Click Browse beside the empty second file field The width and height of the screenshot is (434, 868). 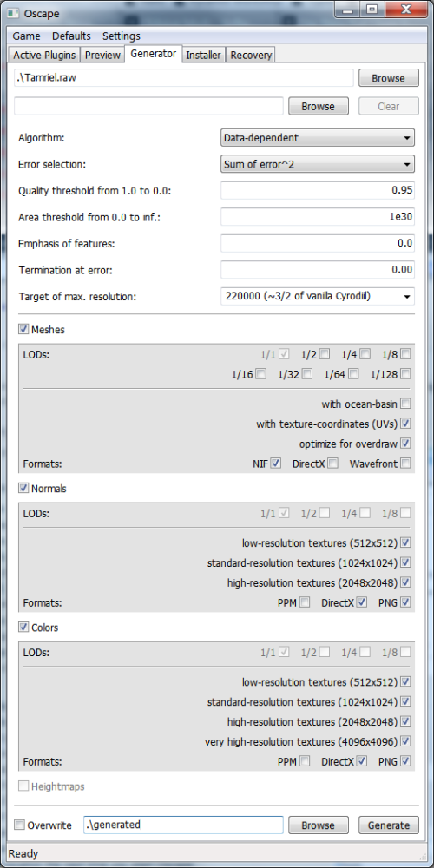click(x=319, y=106)
